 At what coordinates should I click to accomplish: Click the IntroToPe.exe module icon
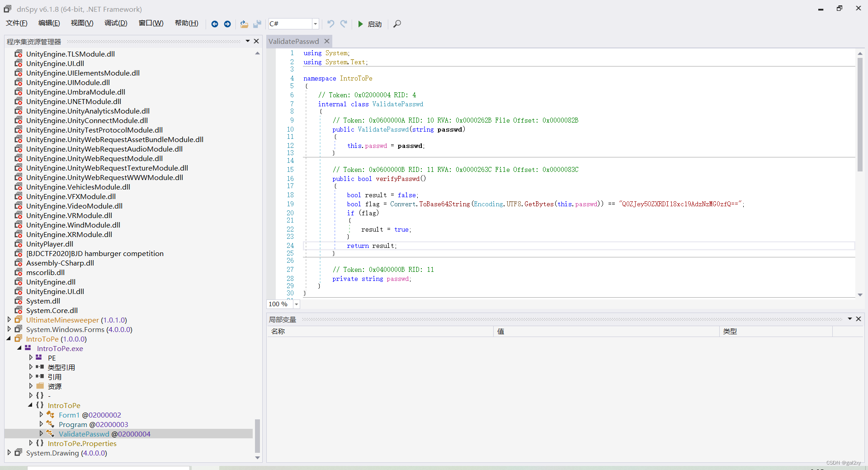pos(28,348)
